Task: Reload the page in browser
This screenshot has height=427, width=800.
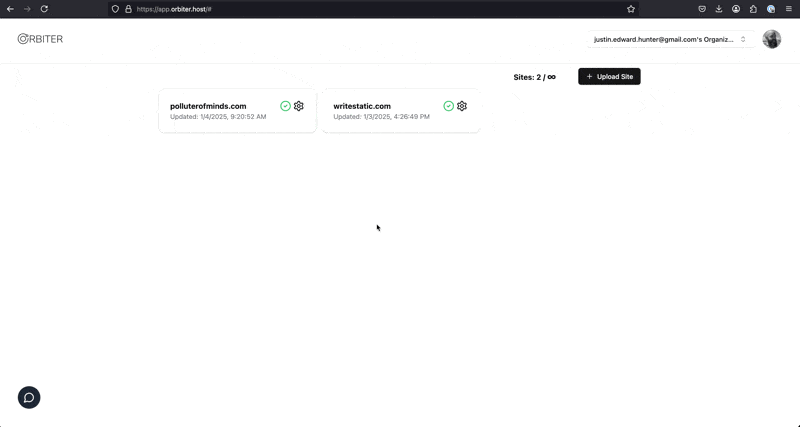Action: pyautogui.click(x=44, y=9)
